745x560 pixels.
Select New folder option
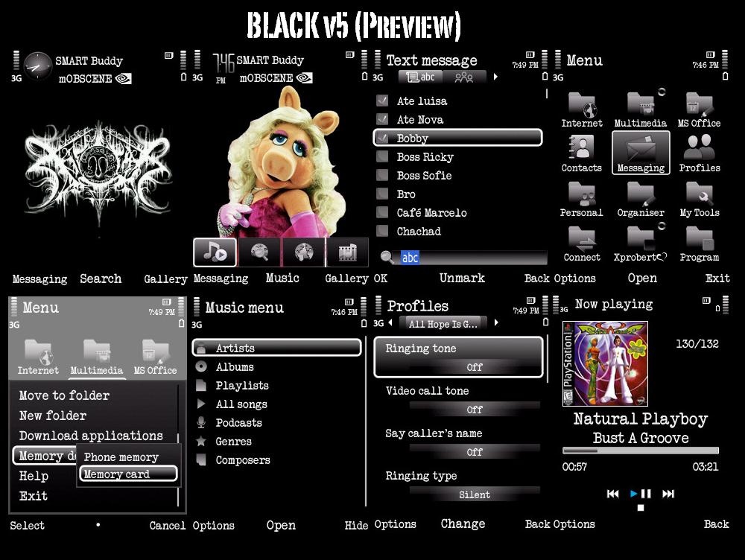click(53, 416)
